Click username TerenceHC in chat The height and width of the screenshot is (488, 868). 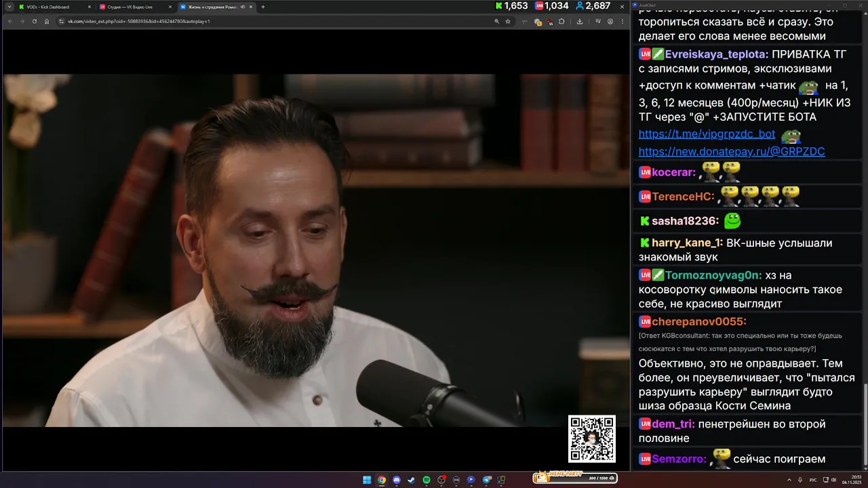pos(684,197)
